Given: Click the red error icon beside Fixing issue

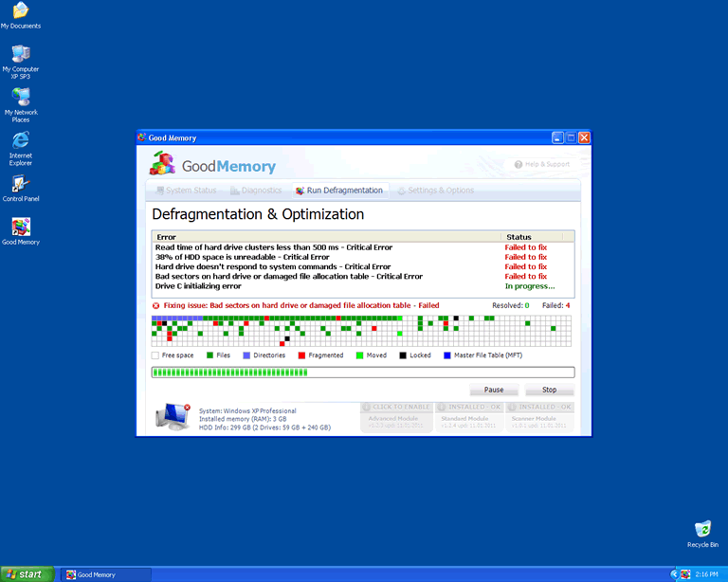Looking at the screenshot, I should (156, 306).
